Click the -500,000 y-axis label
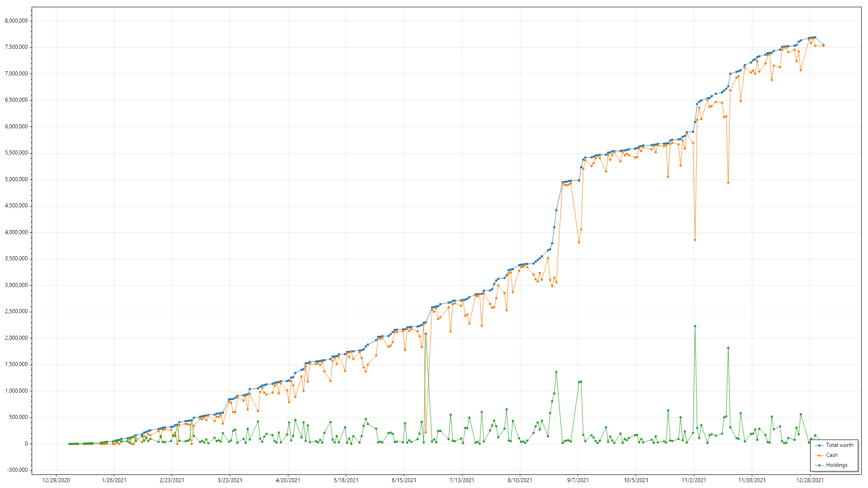Viewport: 868px width, 488px height. coord(18,470)
